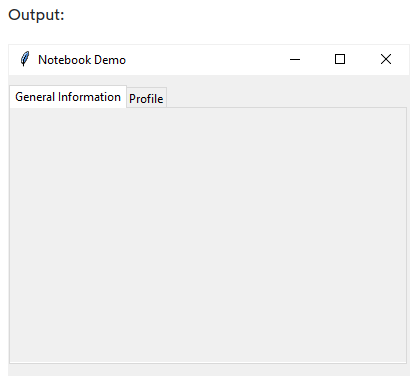
Task: Switch to the Profile tab
Action: (x=146, y=98)
